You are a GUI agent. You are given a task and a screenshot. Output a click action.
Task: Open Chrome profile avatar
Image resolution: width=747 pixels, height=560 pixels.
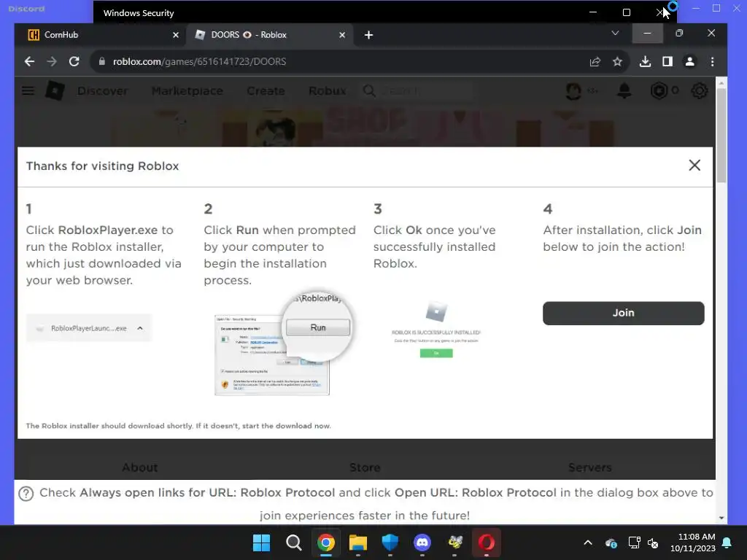pos(690,61)
